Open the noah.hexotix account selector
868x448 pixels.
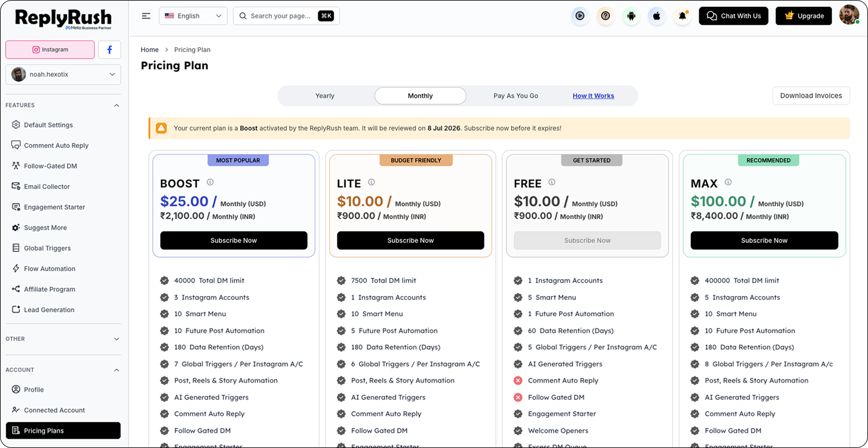pos(63,75)
